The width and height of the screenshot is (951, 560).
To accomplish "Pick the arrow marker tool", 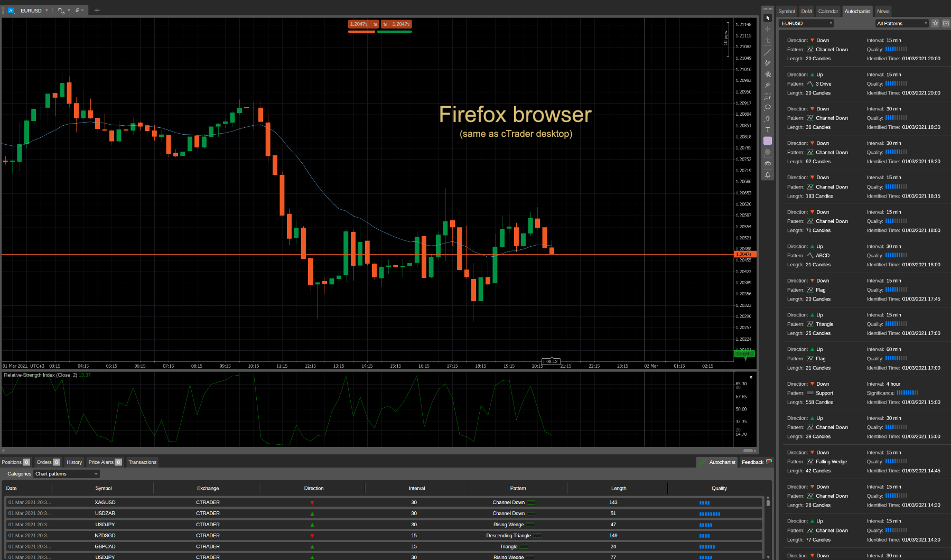I will click(x=768, y=118).
